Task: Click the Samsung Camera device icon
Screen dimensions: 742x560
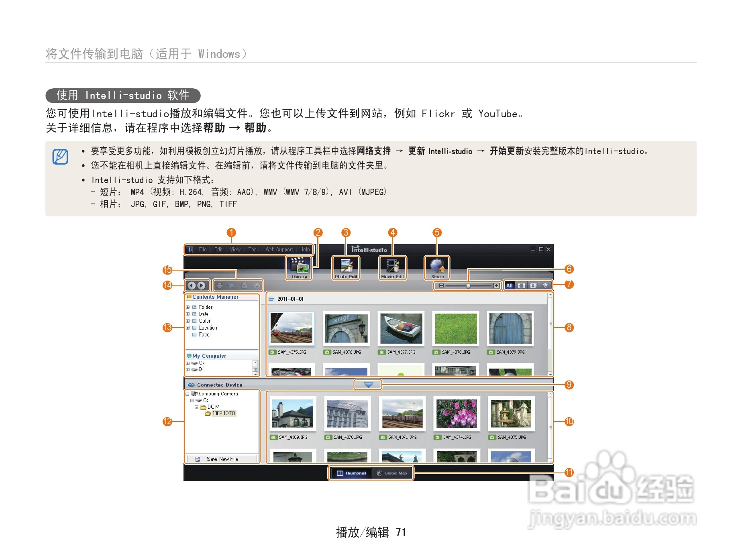Action: coord(194,394)
